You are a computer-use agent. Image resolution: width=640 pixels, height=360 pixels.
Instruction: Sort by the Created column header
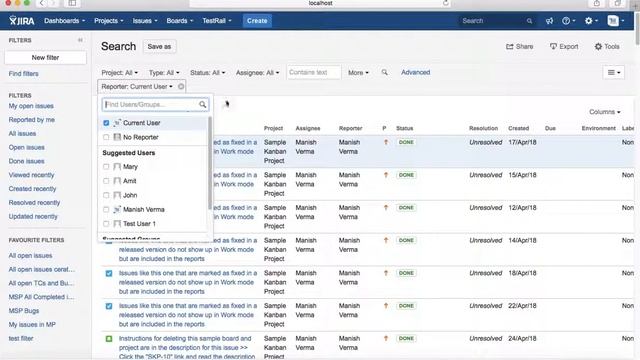(x=518, y=128)
